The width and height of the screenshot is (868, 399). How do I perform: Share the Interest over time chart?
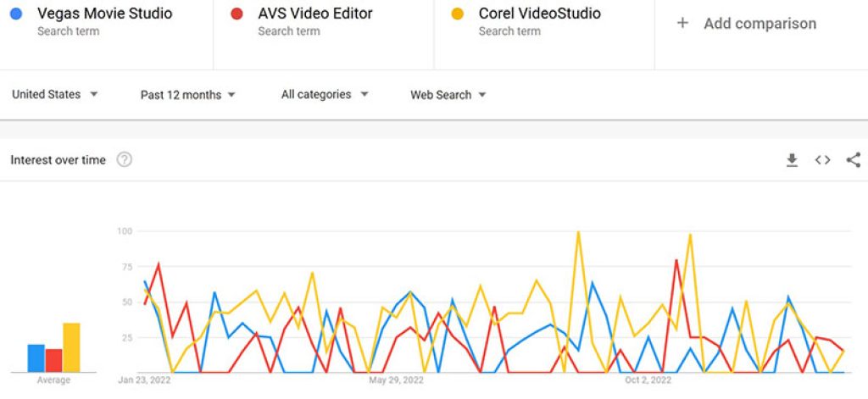[x=853, y=160]
